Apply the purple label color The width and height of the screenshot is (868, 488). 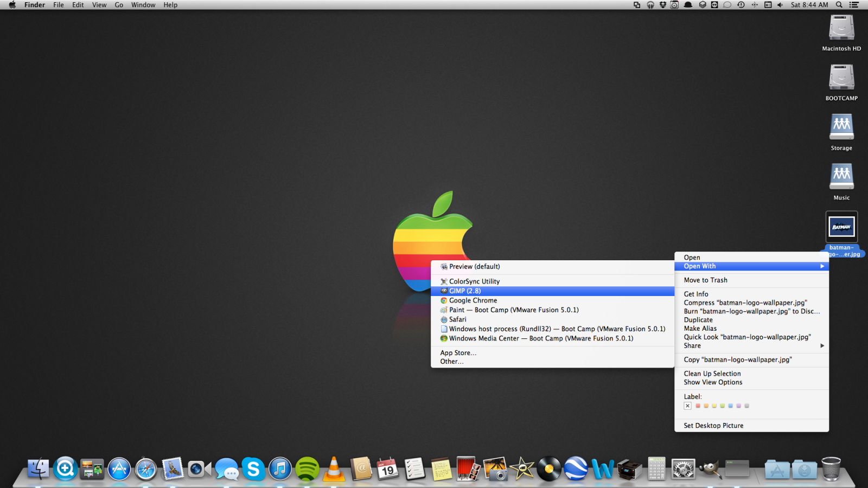click(738, 406)
